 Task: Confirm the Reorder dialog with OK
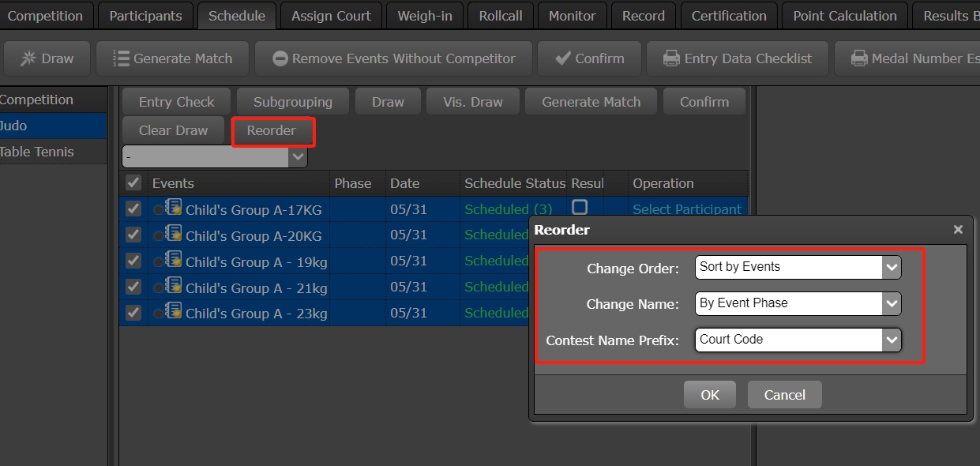(708, 394)
